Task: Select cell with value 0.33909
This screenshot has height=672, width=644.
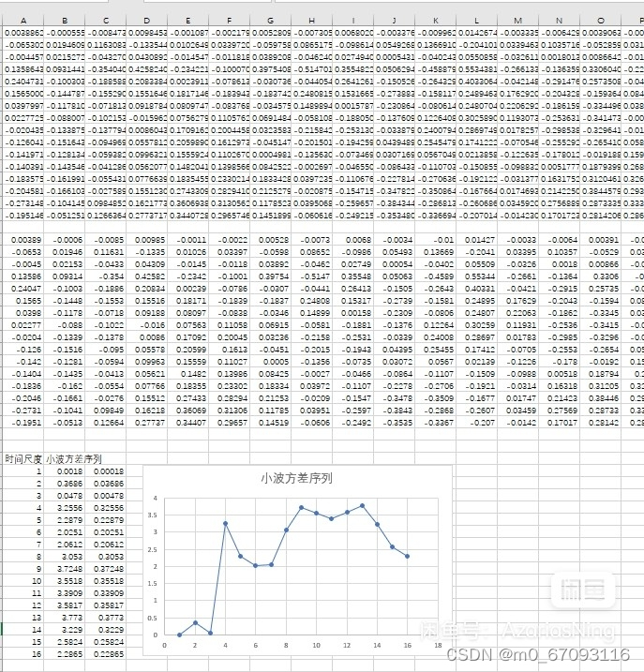Action: pos(106,593)
